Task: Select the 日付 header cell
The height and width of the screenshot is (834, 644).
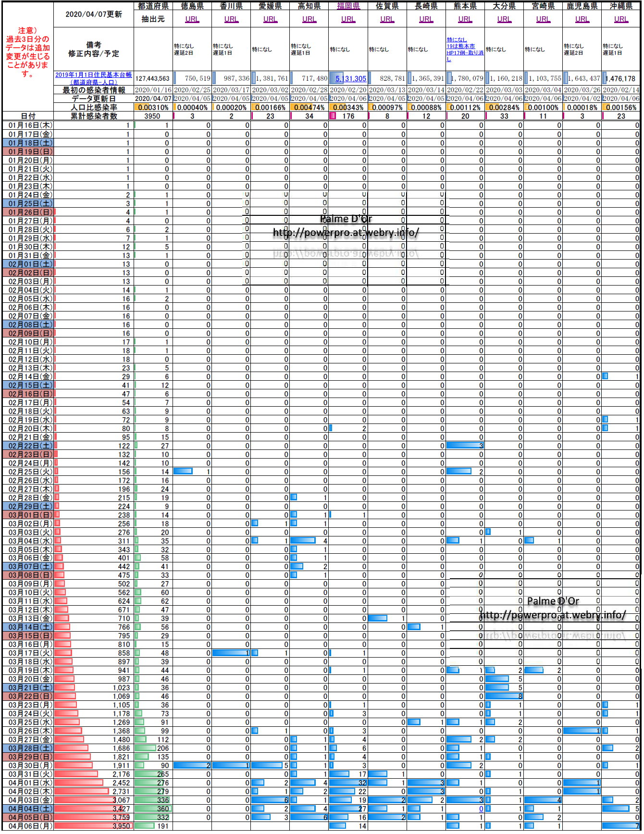Action: [x=28, y=116]
